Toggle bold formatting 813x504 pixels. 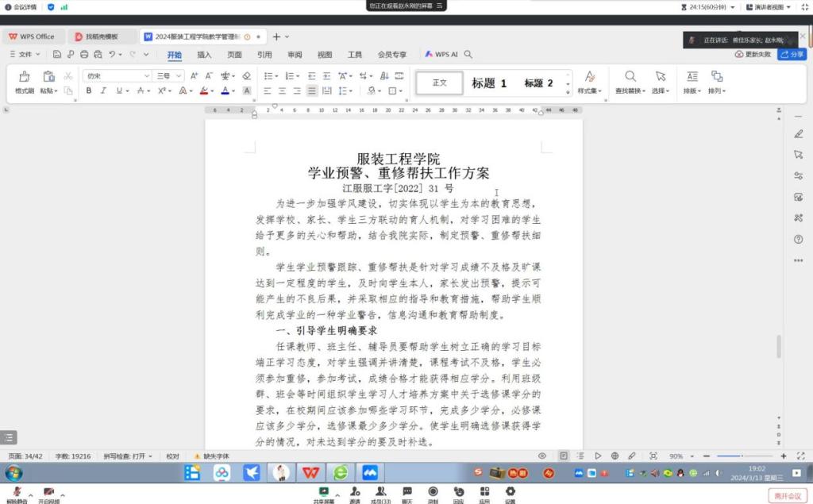(89, 91)
